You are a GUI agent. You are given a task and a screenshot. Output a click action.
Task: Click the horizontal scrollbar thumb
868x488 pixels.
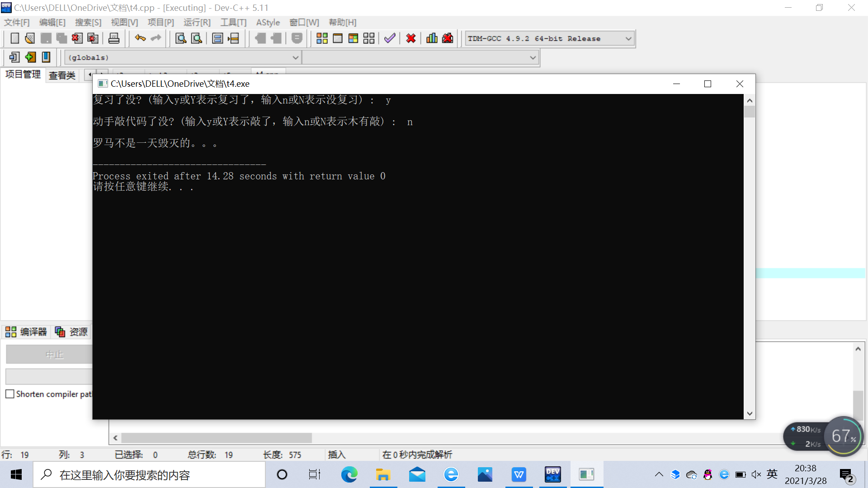[216, 438]
